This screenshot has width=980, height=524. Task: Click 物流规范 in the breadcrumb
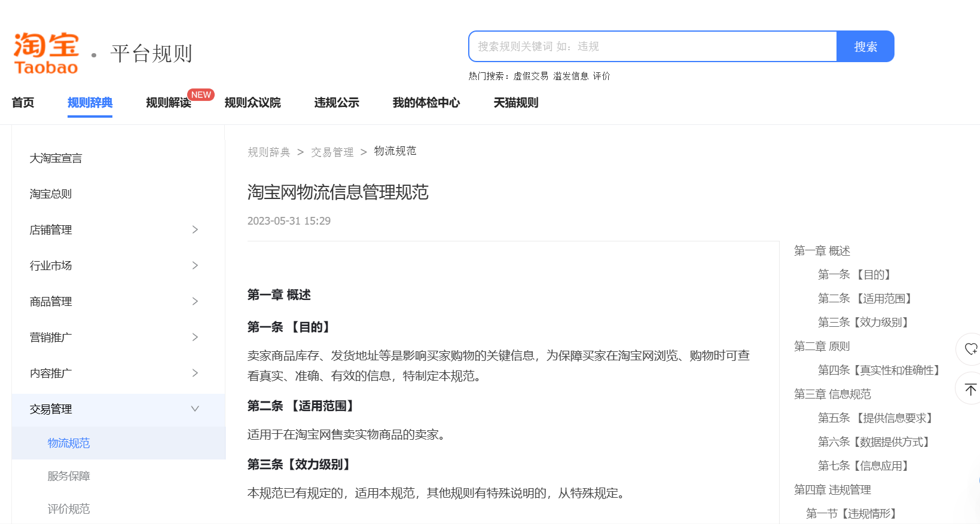(395, 151)
